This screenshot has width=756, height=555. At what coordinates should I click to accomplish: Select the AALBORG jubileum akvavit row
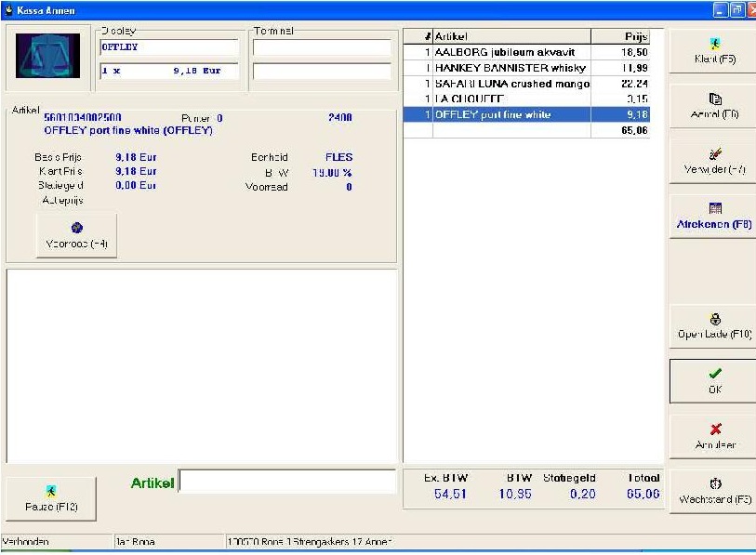pyautogui.click(x=526, y=52)
